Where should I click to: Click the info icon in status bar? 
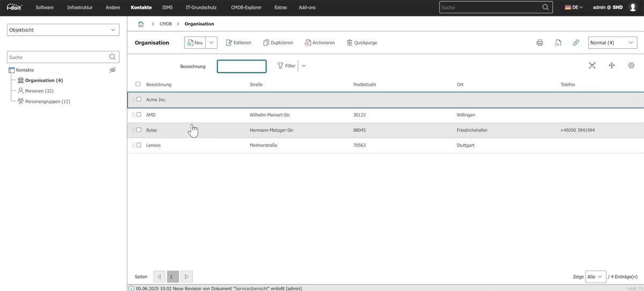[x=131, y=288]
